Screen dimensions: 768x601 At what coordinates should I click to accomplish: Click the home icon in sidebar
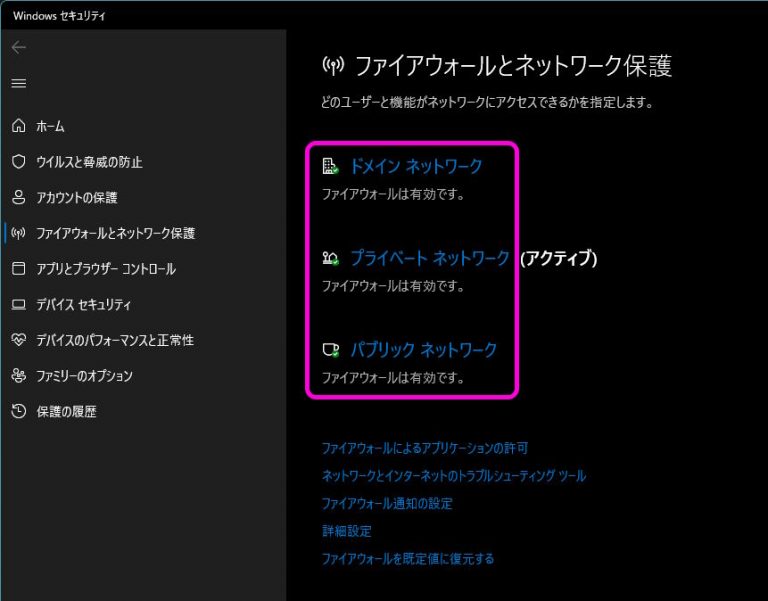pos(19,126)
